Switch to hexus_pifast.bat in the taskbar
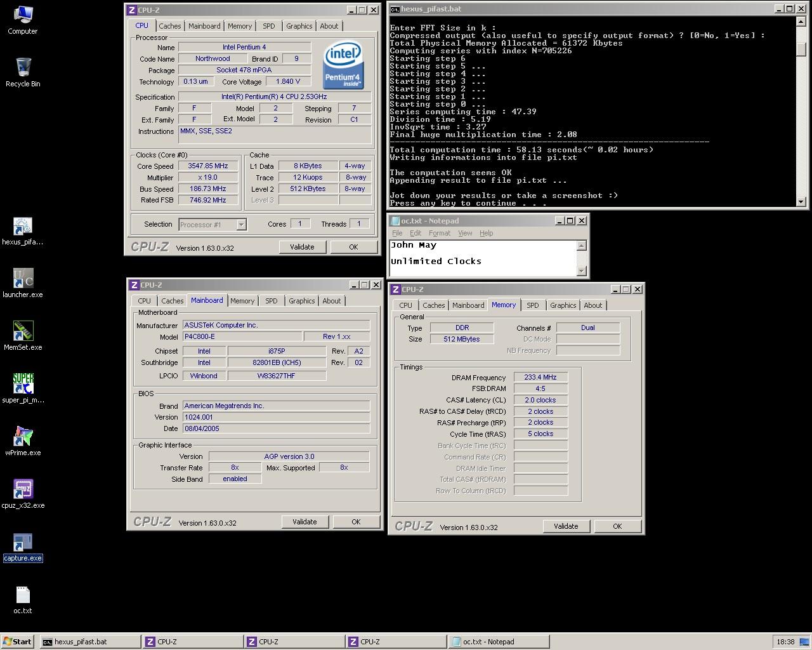This screenshot has height=650, width=812. point(89,641)
